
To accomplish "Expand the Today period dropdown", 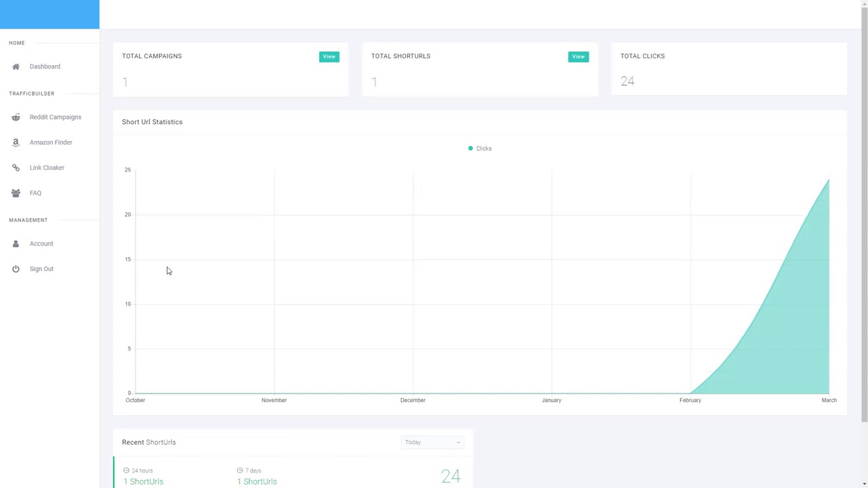I will pos(432,443).
